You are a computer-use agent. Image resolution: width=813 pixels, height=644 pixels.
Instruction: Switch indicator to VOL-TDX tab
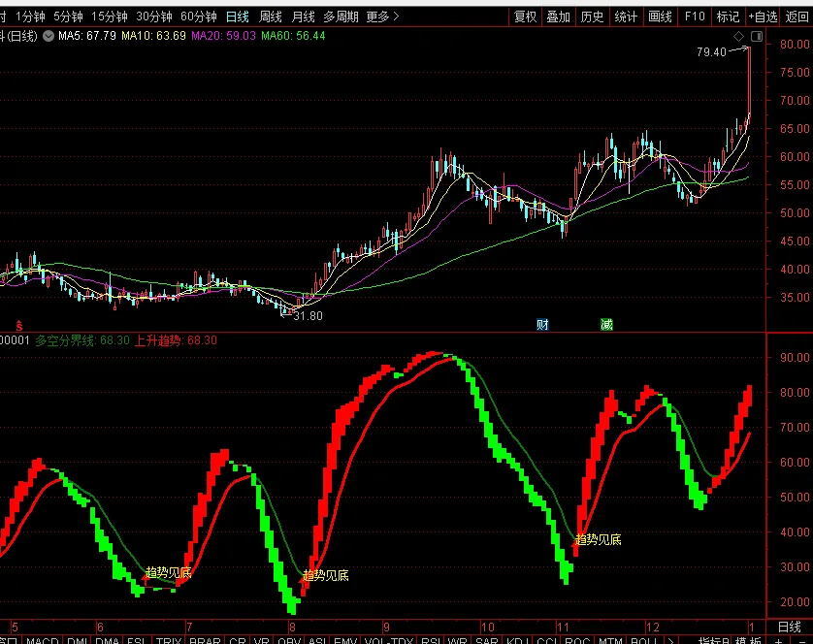tap(389, 640)
